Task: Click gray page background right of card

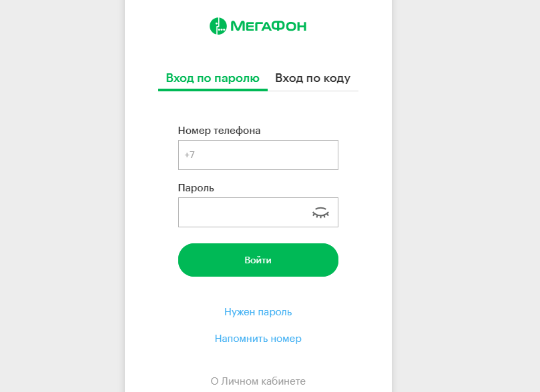Action: [x=466, y=196]
